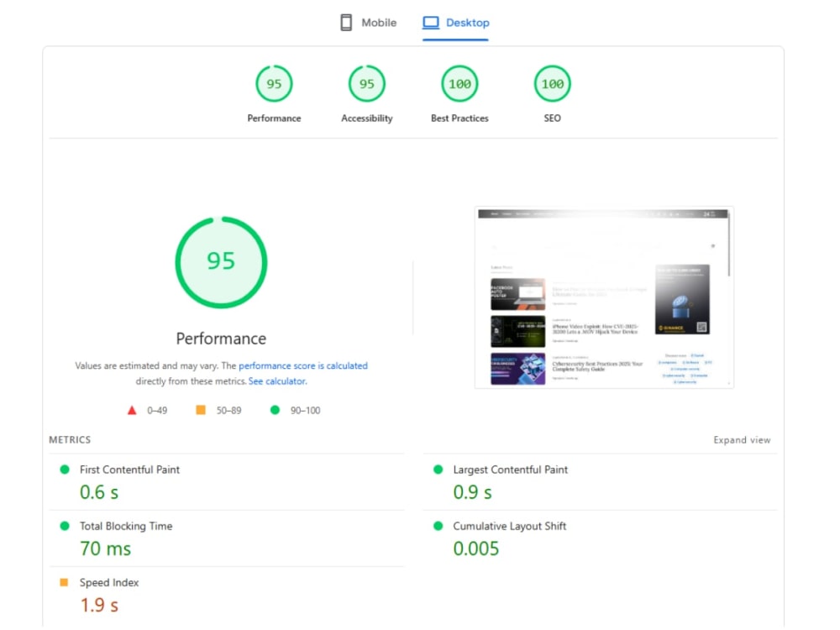Click the First Contentful Paint metric label
Image resolution: width=840 pixels, height=630 pixels.
coord(129,470)
